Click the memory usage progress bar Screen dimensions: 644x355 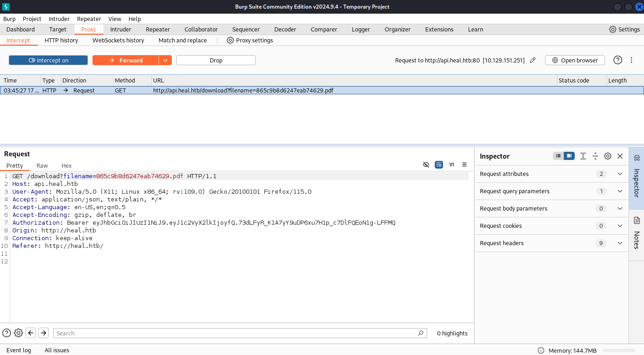[x=619, y=350]
